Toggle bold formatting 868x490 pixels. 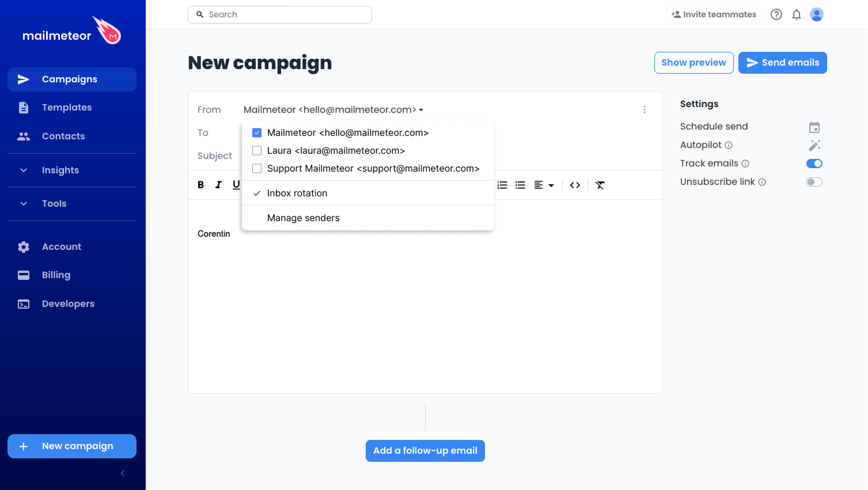pos(201,185)
